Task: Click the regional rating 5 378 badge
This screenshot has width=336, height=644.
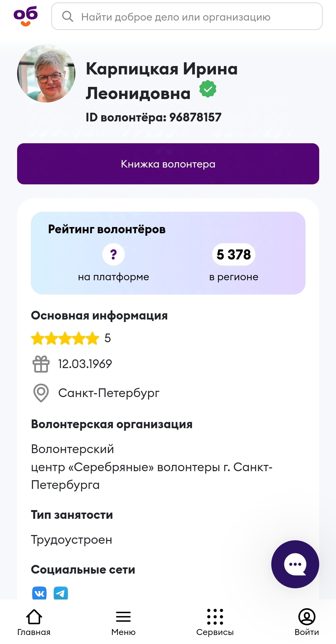Action: pos(234,254)
